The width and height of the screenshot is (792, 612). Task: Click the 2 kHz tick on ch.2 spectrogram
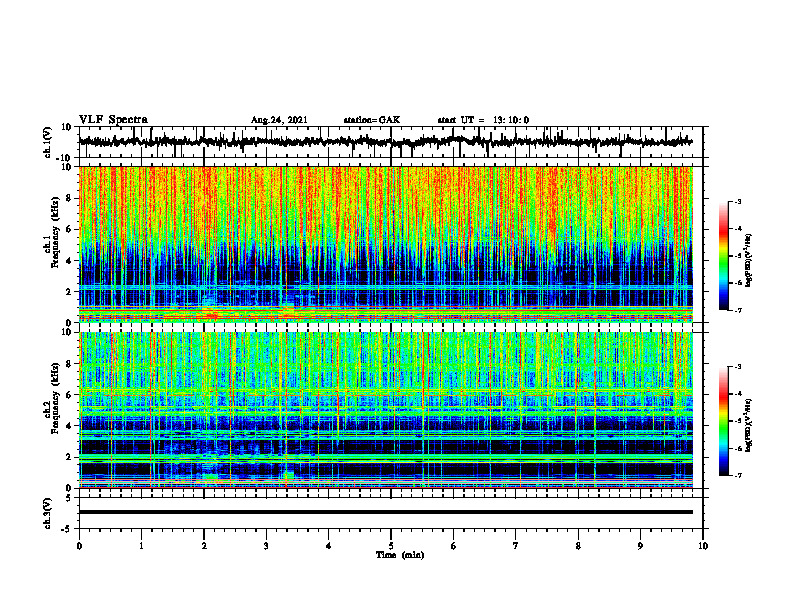(69, 457)
